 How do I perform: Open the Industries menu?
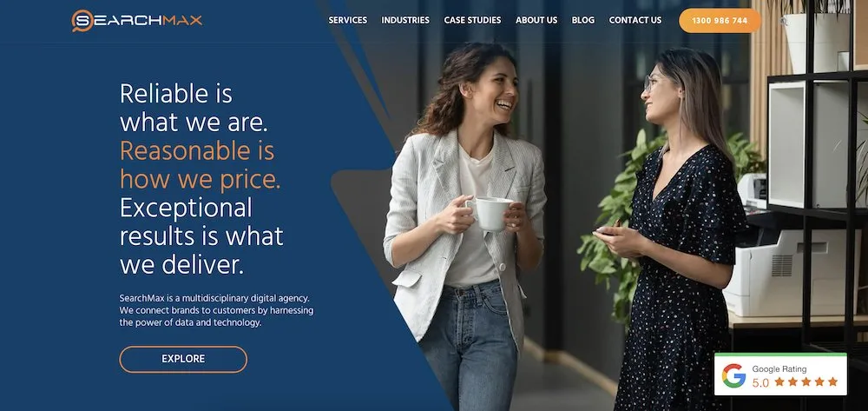pos(405,20)
